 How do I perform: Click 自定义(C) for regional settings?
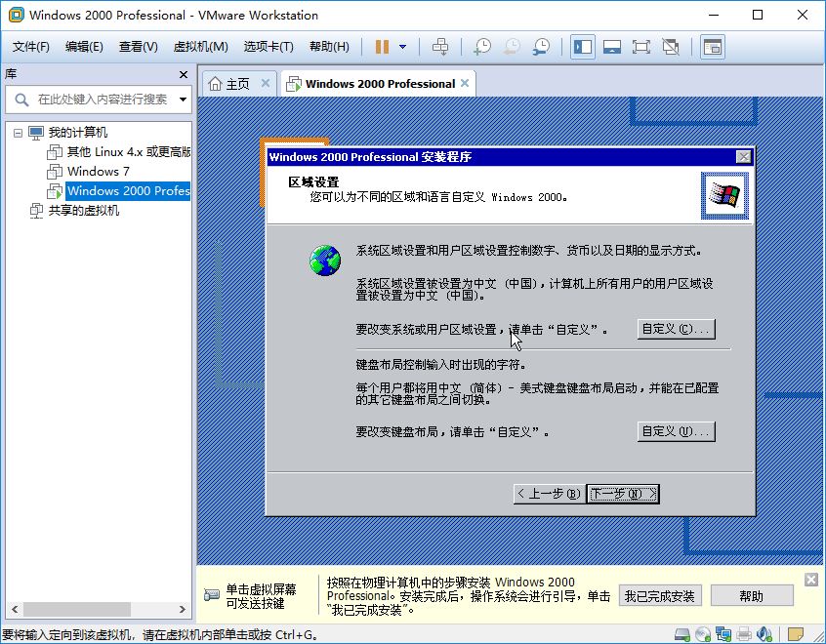click(676, 329)
